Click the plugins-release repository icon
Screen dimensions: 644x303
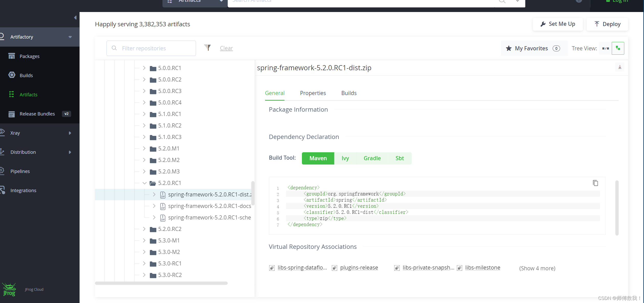click(x=334, y=268)
